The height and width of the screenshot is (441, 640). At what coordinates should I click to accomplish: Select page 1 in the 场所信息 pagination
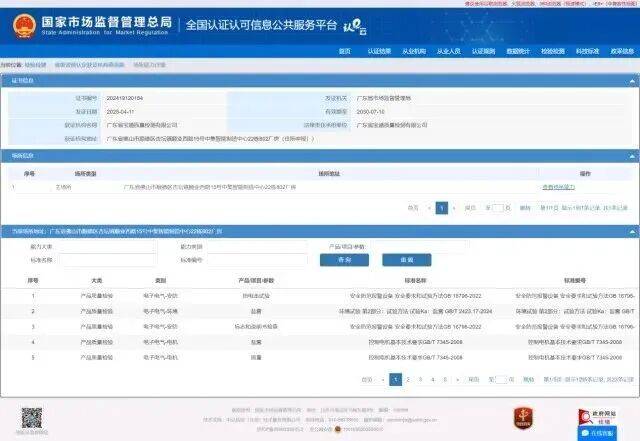442,208
